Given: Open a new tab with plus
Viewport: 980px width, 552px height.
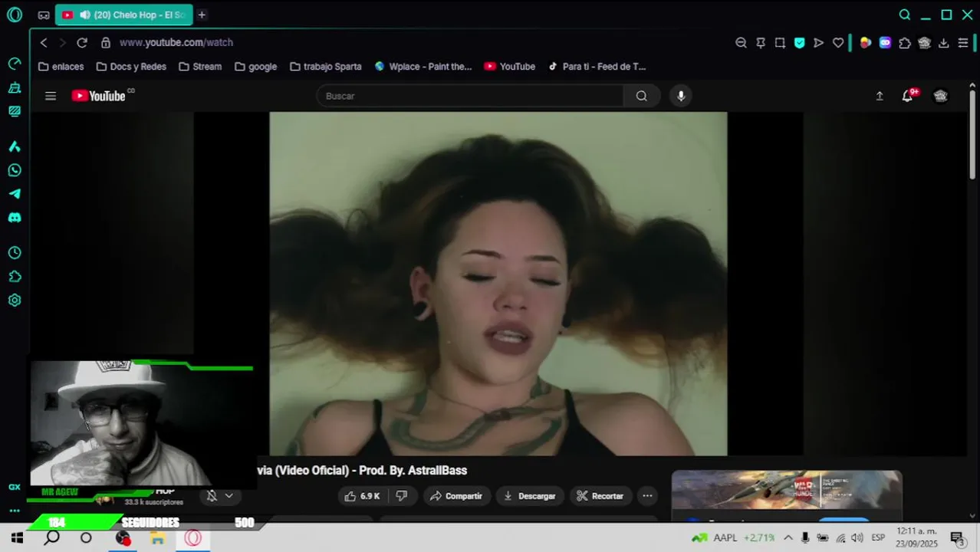Looking at the screenshot, I should (202, 15).
